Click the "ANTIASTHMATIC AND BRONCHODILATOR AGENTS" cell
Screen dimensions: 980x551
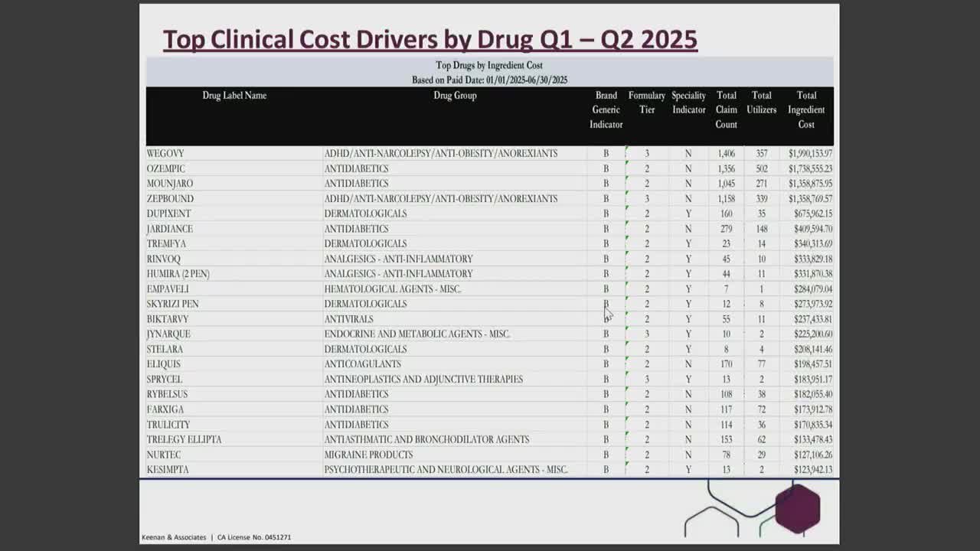pyautogui.click(x=426, y=439)
